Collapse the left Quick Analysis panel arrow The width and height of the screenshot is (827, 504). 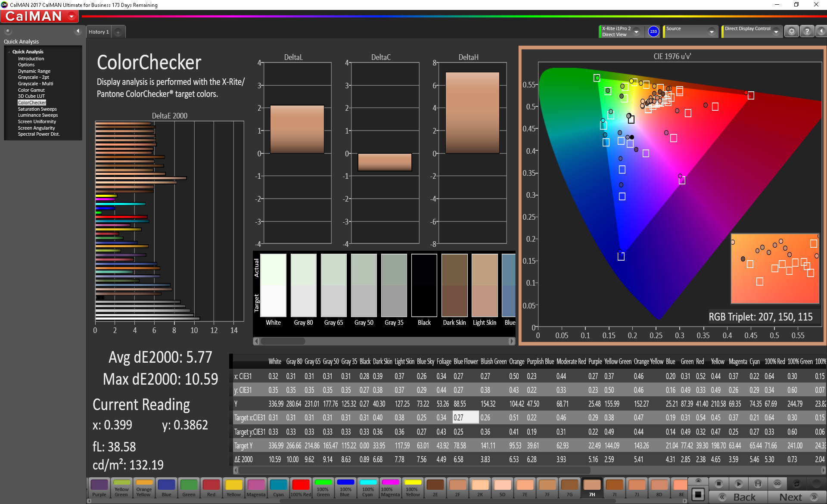tap(78, 31)
